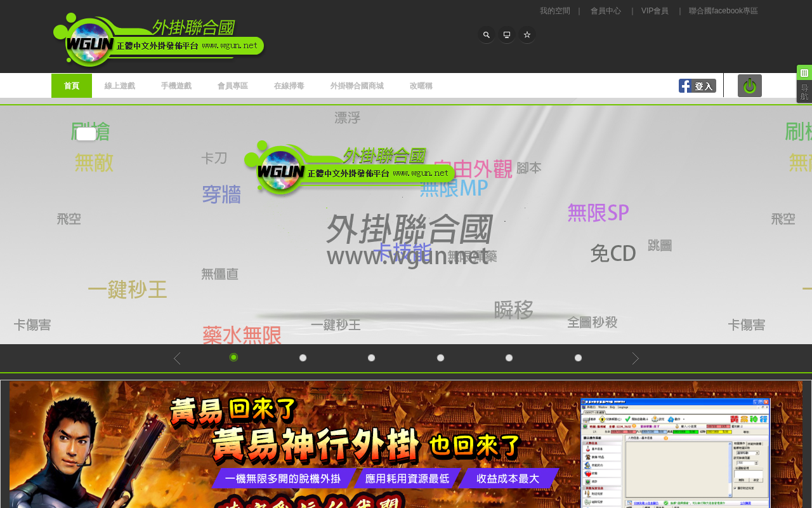Click the monitor display icon in header
Screen dimensions: 812x508
507,35
